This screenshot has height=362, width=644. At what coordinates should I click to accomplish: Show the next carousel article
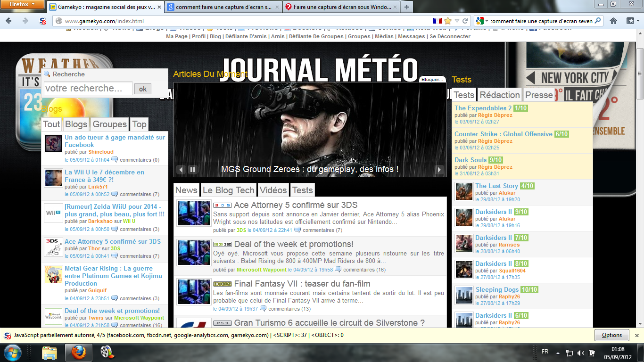pos(439,170)
